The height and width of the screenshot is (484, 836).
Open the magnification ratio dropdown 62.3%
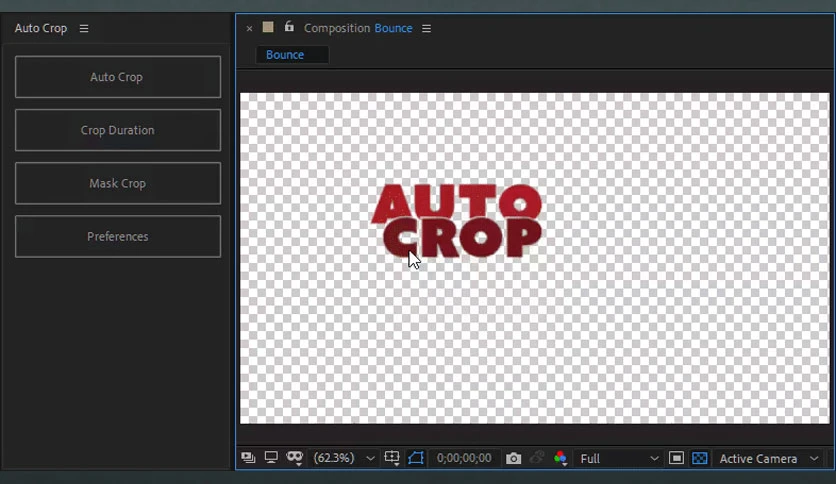coord(343,458)
